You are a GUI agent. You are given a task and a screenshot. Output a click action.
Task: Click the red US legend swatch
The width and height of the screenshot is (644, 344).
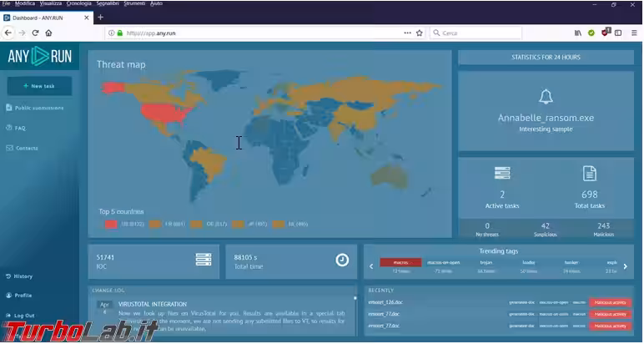pyautogui.click(x=110, y=224)
